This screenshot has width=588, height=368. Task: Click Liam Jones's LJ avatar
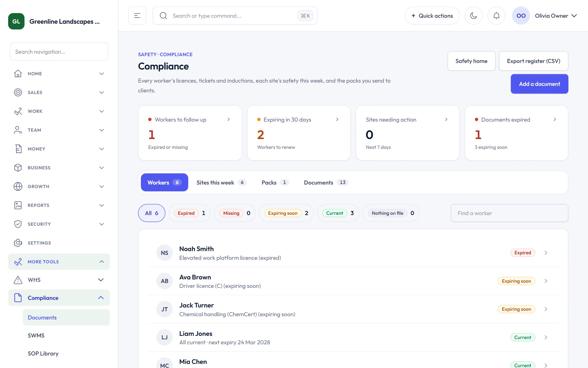[164, 337]
